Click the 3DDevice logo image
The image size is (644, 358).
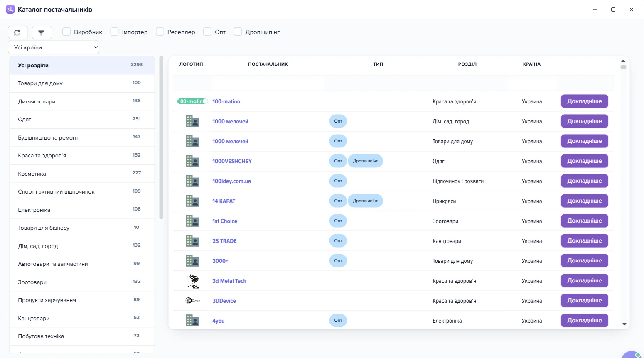(192, 301)
